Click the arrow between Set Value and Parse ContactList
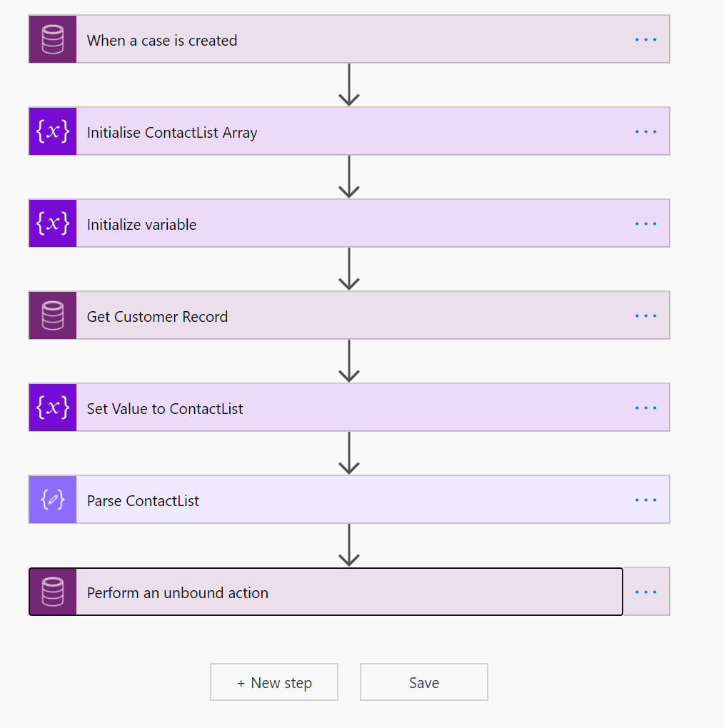 click(348, 453)
